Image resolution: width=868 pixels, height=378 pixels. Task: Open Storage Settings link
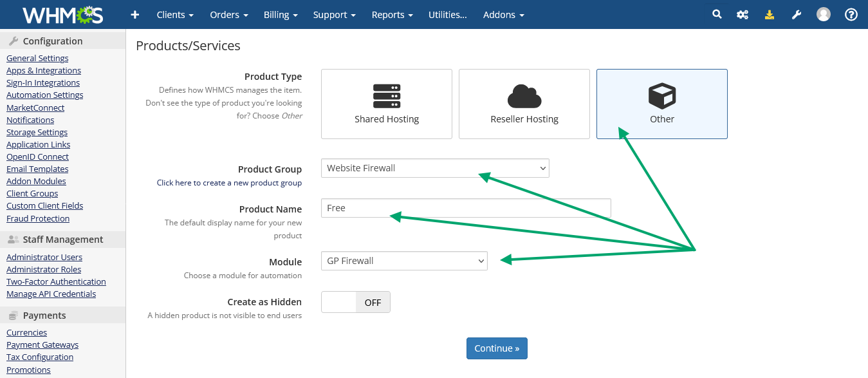37,132
